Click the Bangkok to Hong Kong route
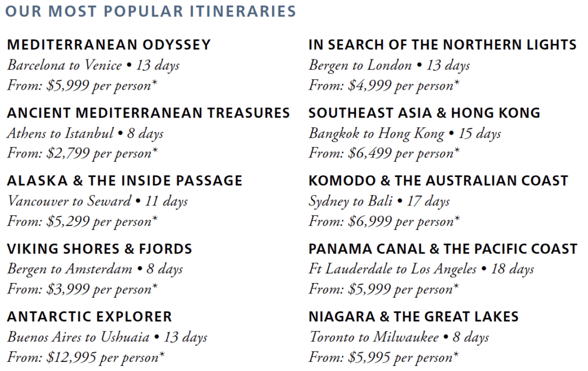This screenshot has width=588, height=371. click(x=377, y=134)
